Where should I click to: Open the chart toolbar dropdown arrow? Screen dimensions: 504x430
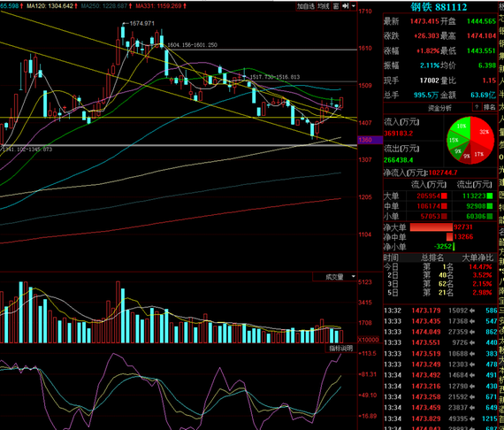pos(354,6)
